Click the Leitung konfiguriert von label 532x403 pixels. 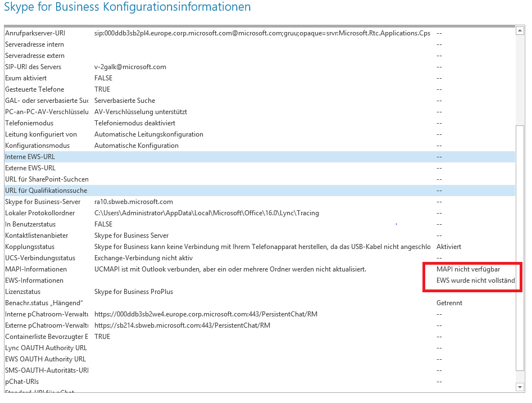(40, 134)
